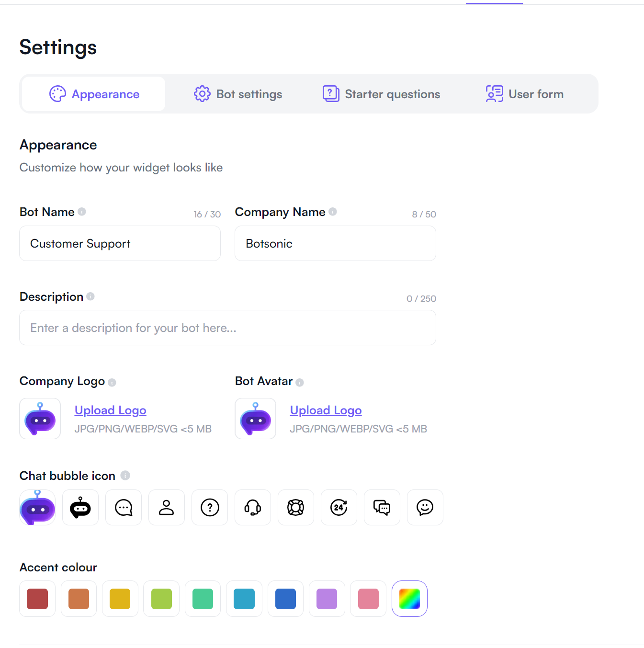The width and height of the screenshot is (644, 648).
Task: Click info icon next to Bot Name
Action: coord(82,212)
